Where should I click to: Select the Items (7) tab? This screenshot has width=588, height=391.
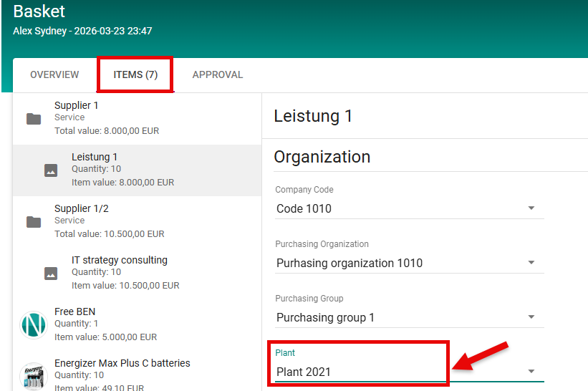(135, 74)
